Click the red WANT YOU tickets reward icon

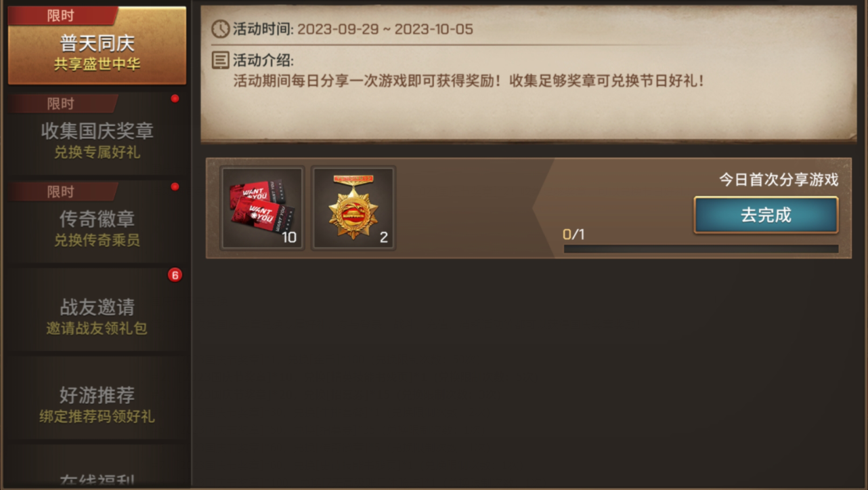coord(262,208)
